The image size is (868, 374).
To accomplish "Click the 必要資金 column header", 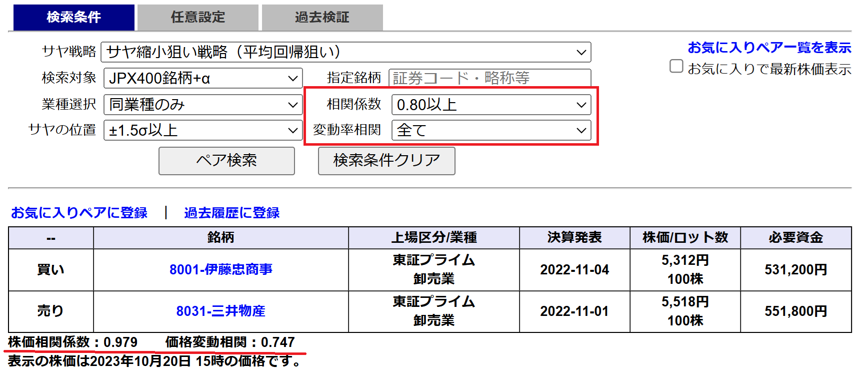I will coord(796,238).
